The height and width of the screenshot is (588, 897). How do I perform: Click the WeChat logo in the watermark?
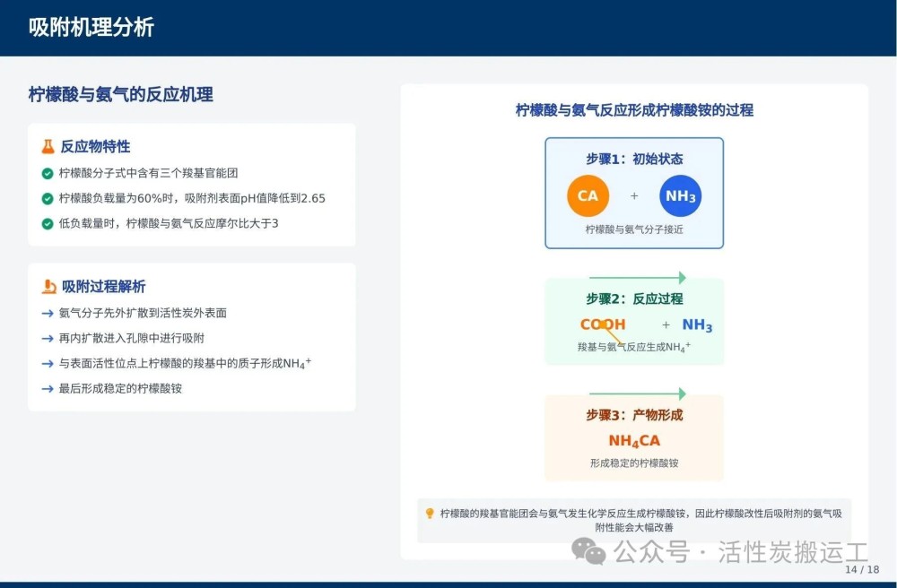pos(588,550)
